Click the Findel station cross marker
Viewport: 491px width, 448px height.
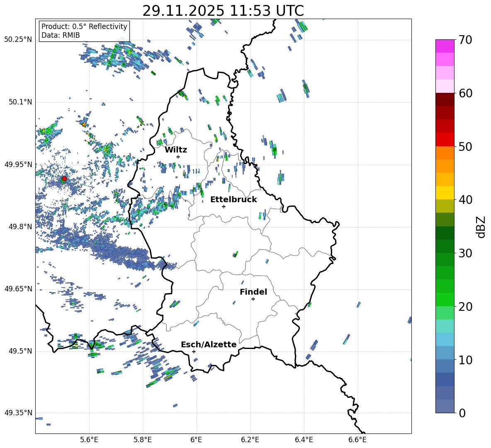tap(253, 299)
